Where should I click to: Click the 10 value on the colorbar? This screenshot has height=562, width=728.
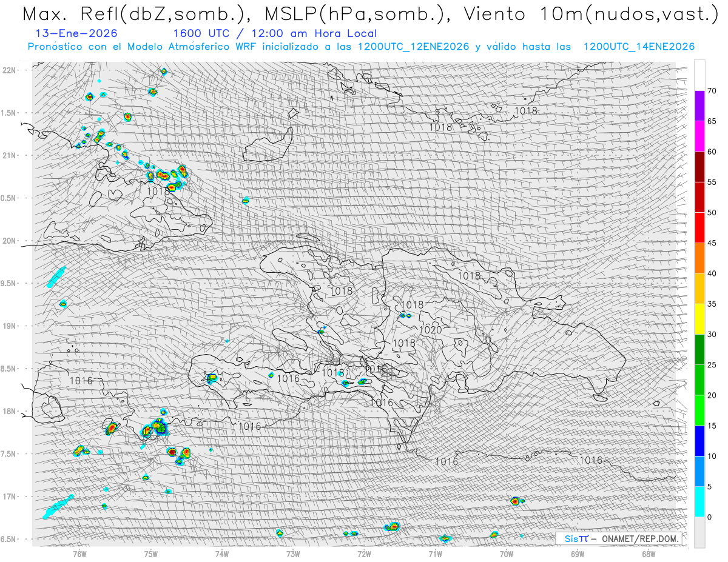[712, 456]
